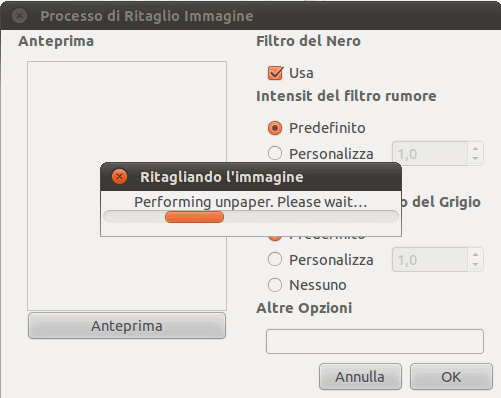501x398 pixels.
Task: Click the Ritagliando l'immagine title bar
Action: pos(251,177)
